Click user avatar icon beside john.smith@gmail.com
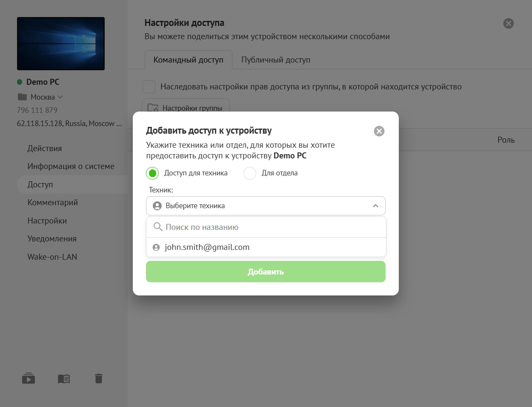Screen dimensions: 532x407 (156, 247)
